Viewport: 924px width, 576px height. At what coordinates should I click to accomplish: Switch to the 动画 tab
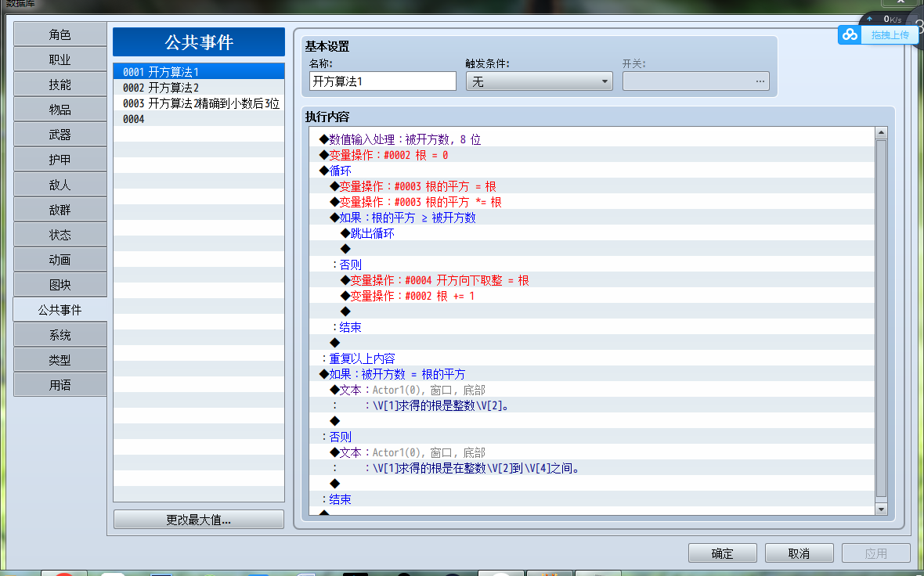(x=60, y=260)
